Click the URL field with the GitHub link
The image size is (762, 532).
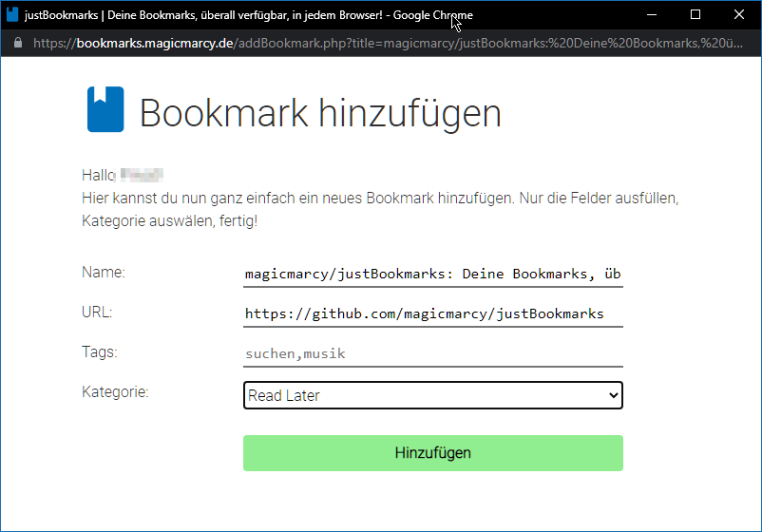pyautogui.click(x=433, y=313)
